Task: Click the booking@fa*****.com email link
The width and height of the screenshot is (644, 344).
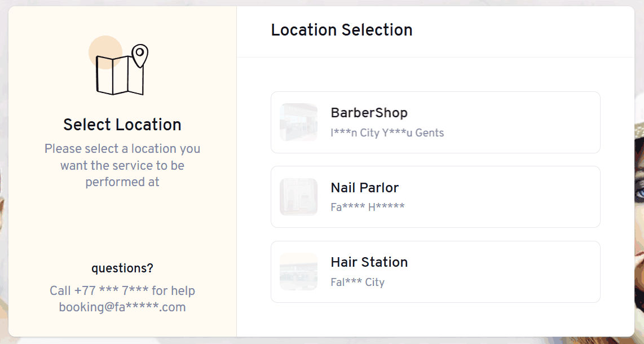Action: [122, 307]
